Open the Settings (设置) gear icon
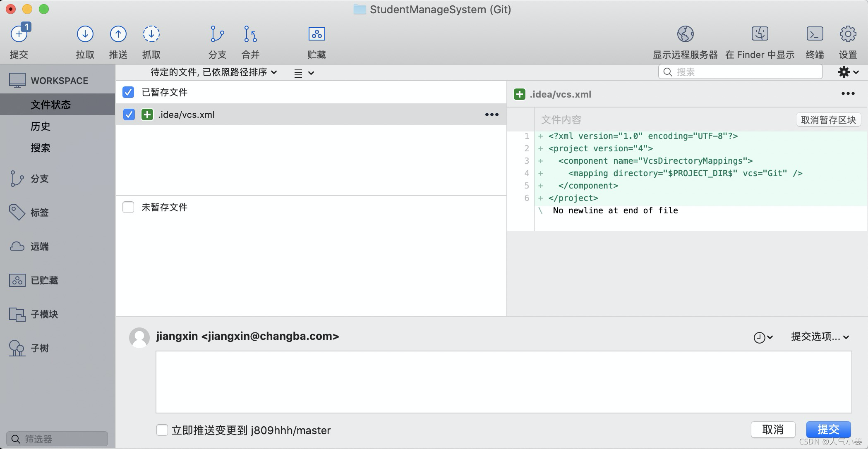 coord(848,34)
